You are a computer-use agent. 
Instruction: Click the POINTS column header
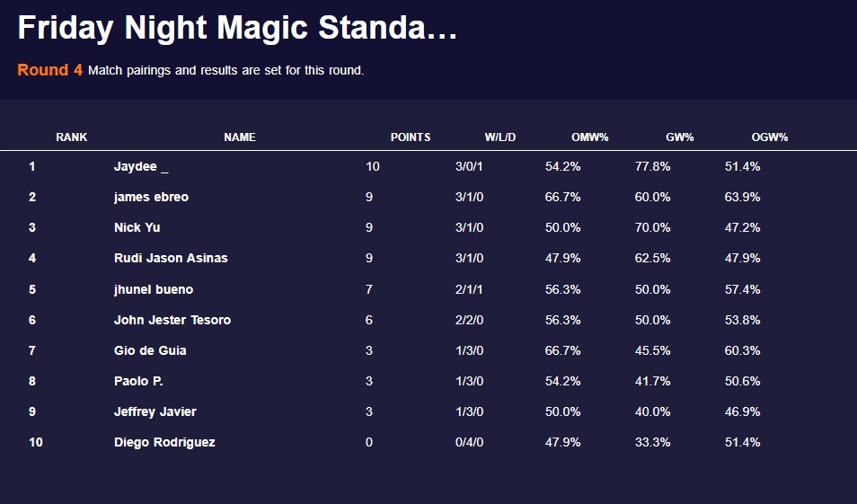pos(411,137)
